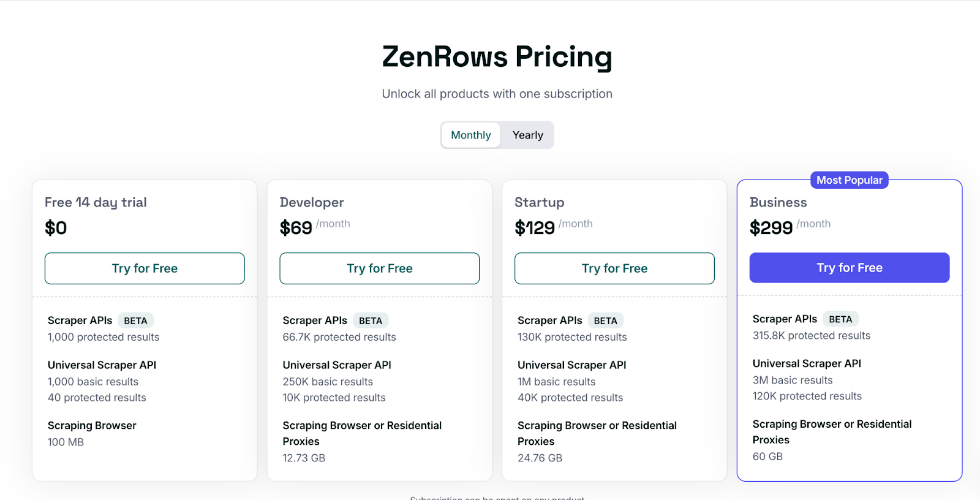The image size is (980, 500).
Task: Click Try for Free on Developer plan
Action: (379, 268)
